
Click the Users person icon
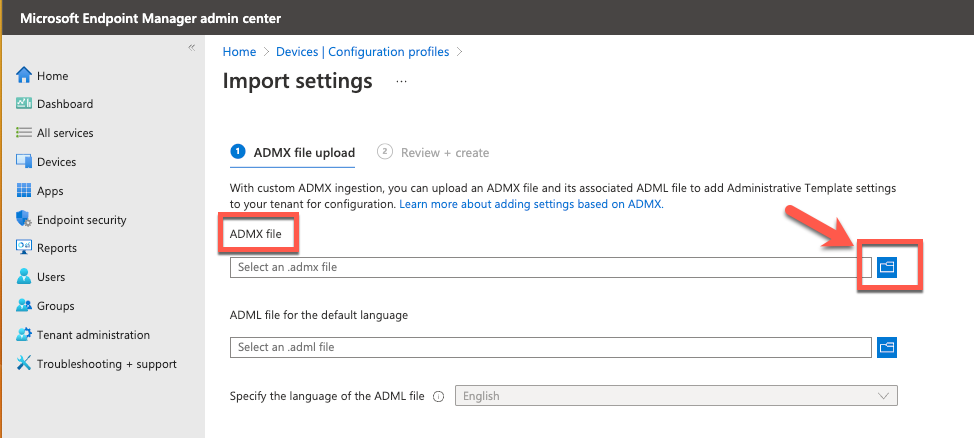pyautogui.click(x=24, y=276)
